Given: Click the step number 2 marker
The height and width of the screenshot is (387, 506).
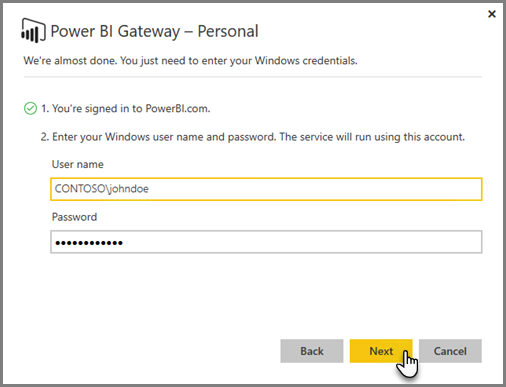Looking at the screenshot, I should tap(45, 137).
